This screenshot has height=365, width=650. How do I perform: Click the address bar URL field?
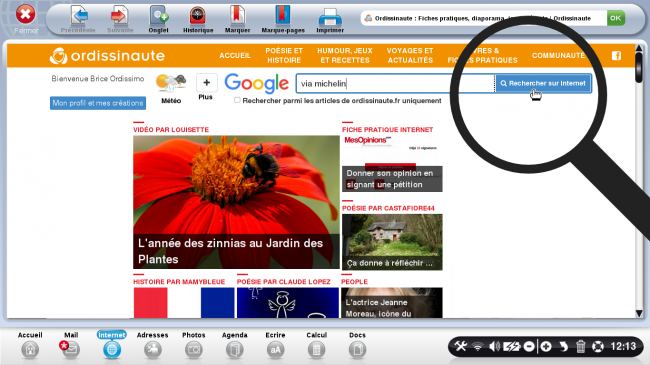coord(483,18)
